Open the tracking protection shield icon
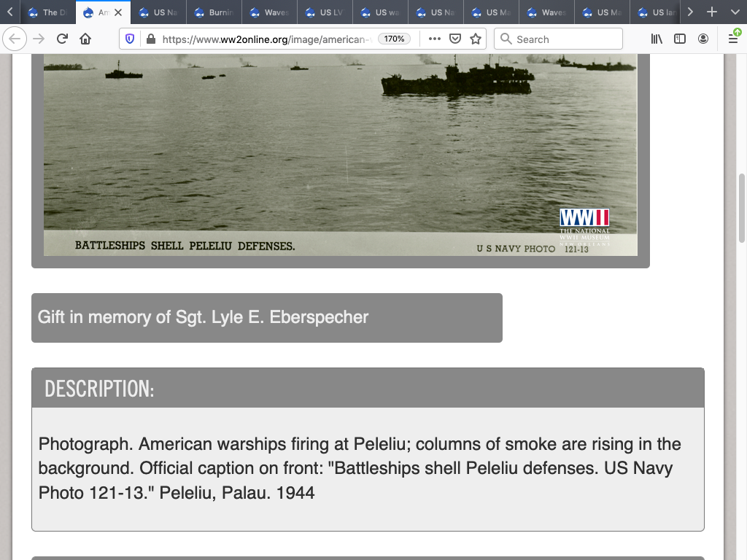Viewport: 747px width, 560px height. click(130, 39)
